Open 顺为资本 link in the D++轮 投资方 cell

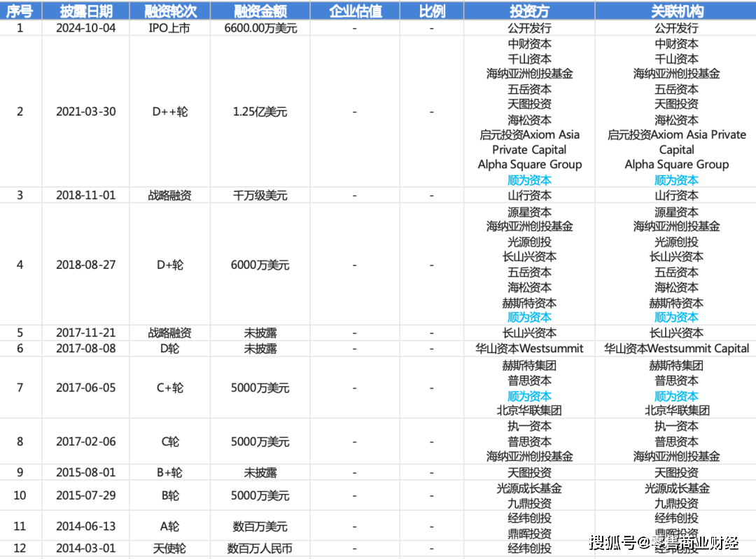coord(529,181)
